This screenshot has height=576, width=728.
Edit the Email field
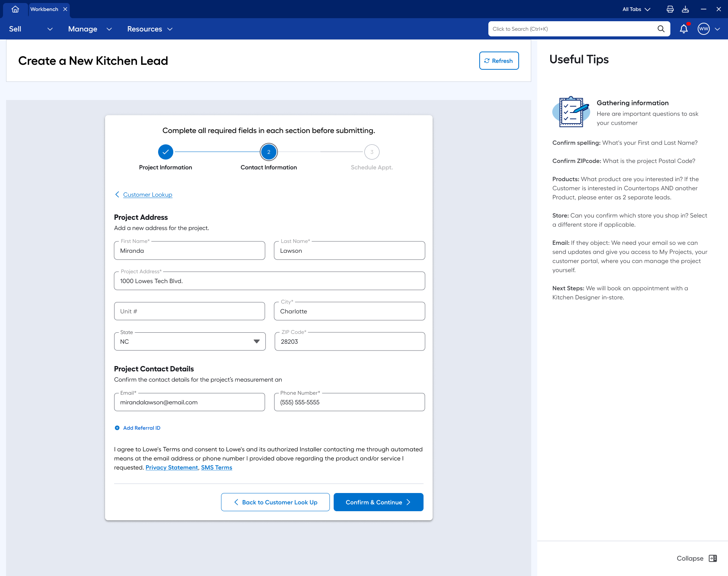(x=190, y=402)
